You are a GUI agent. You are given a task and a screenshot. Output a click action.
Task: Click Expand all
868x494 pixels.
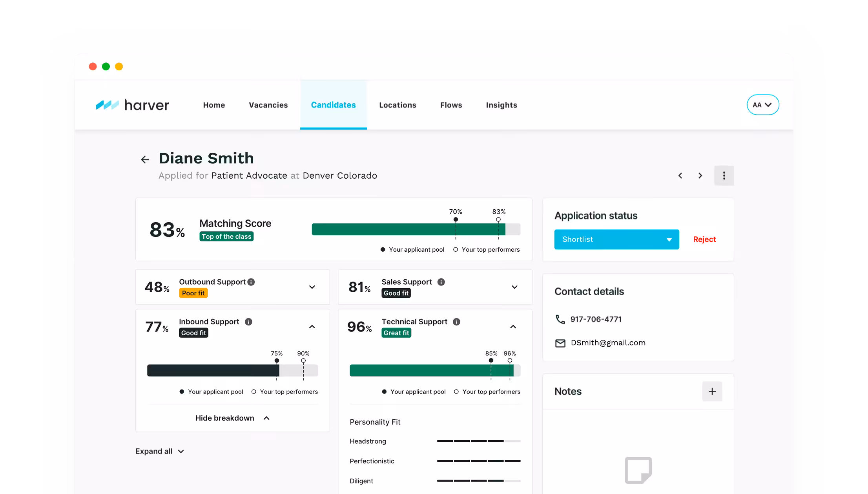pos(160,452)
